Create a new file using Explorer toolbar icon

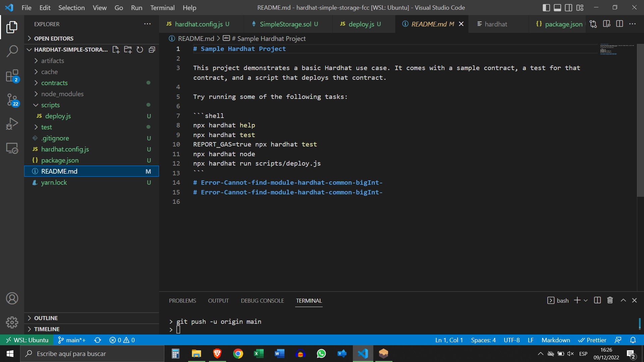pyautogui.click(x=116, y=49)
